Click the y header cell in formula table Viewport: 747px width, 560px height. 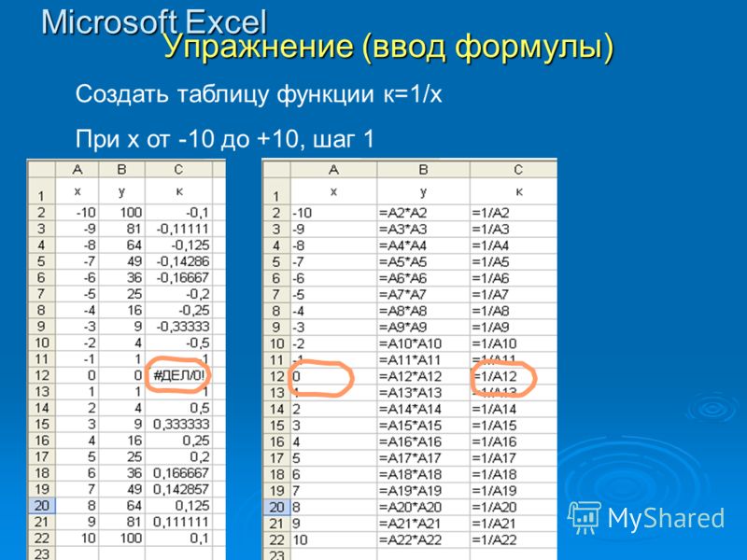[x=424, y=191]
